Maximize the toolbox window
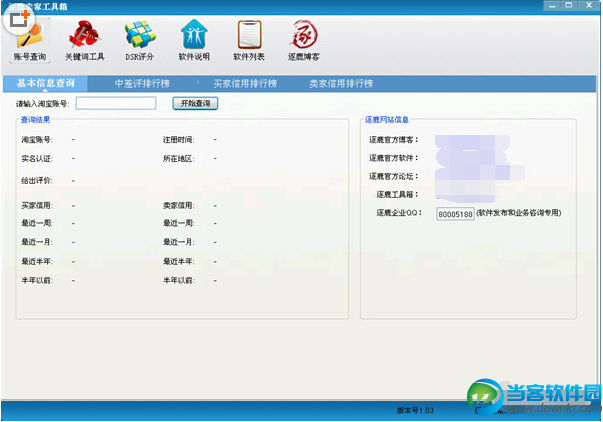603x422 pixels. coord(569,5)
